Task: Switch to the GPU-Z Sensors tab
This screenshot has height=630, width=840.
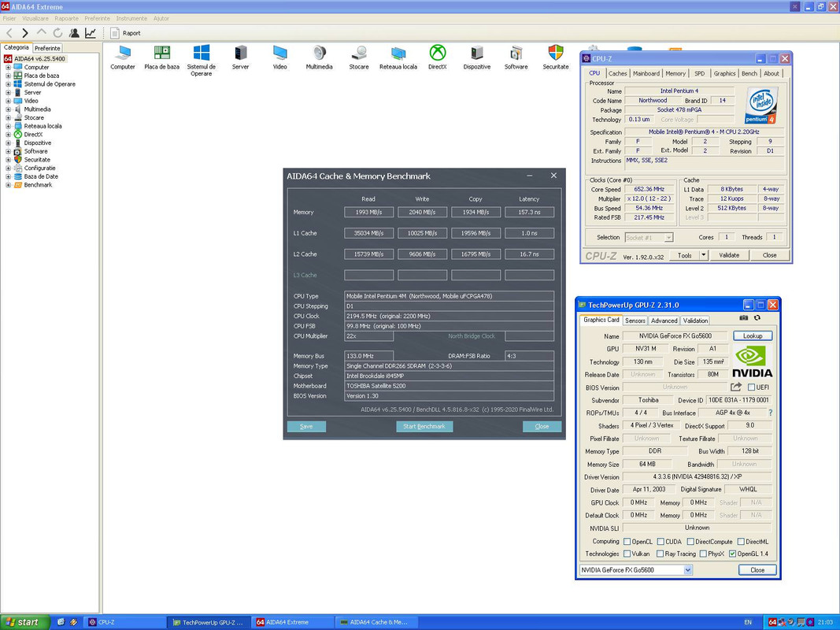Action: [635, 321]
